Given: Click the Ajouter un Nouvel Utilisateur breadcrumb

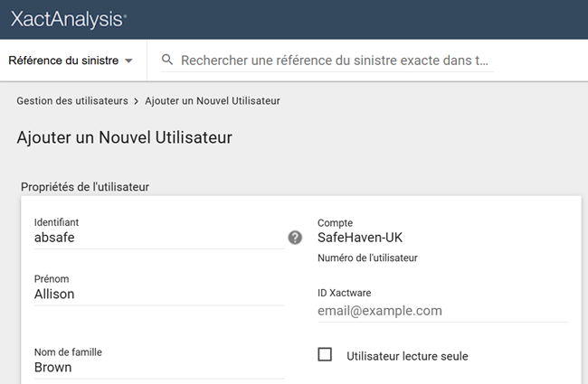Looking at the screenshot, I should coord(212,101).
